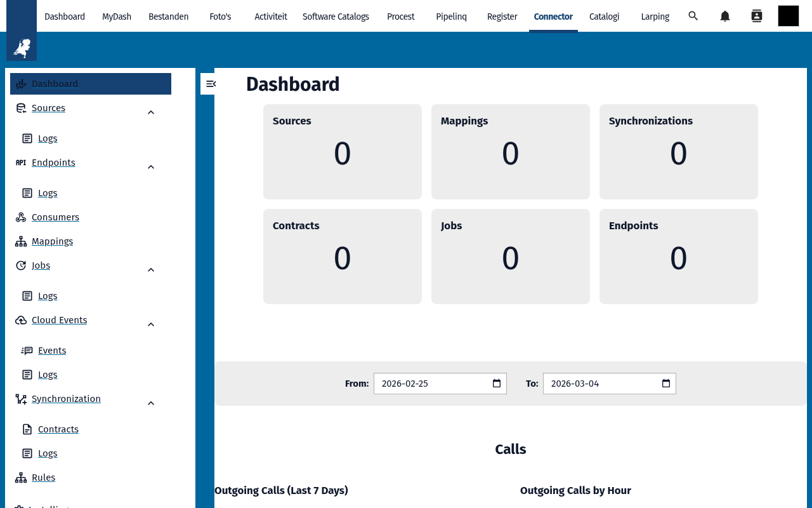Open the user avatar menu

pyautogui.click(x=789, y=16)
